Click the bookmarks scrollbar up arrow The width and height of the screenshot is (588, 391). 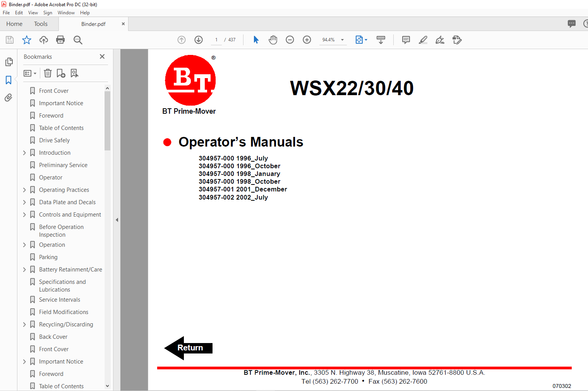[107, 88]
